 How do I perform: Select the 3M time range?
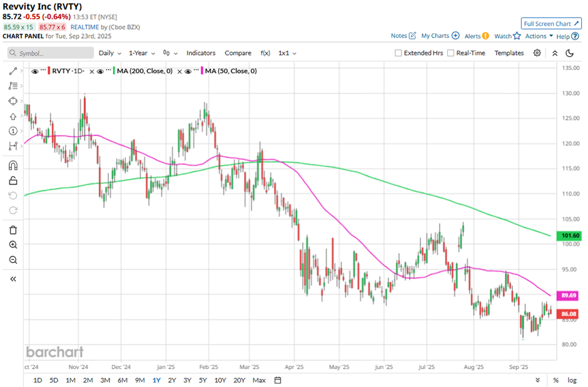pyautogui.click(x=105, y=380)
